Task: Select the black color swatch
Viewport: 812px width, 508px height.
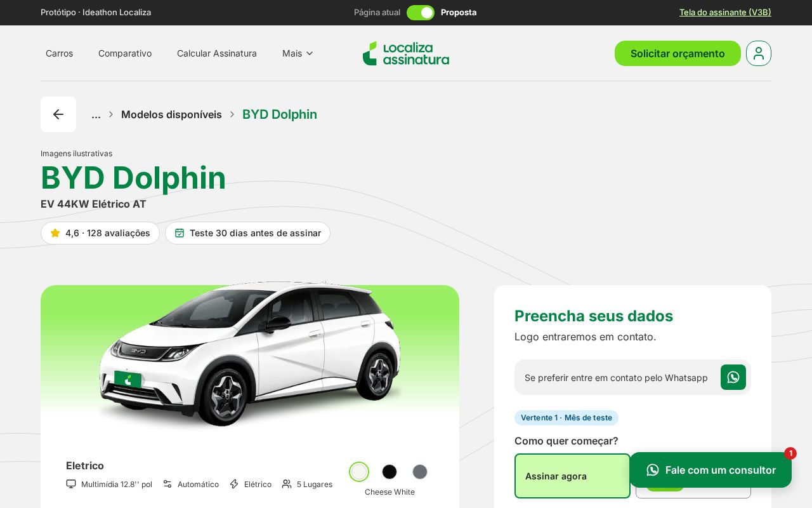Action: coord(390,472)
